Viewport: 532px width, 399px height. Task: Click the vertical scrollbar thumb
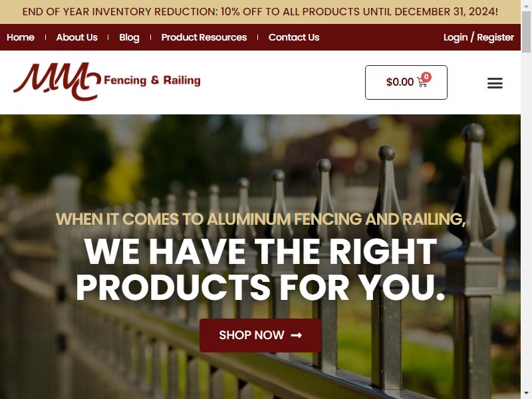click(x=526, y=31)
